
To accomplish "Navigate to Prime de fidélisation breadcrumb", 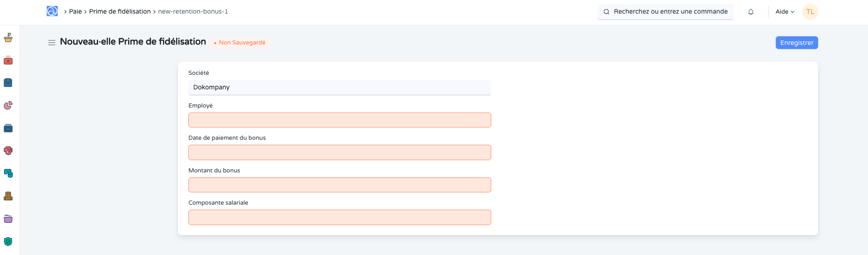I will (120, 11).
